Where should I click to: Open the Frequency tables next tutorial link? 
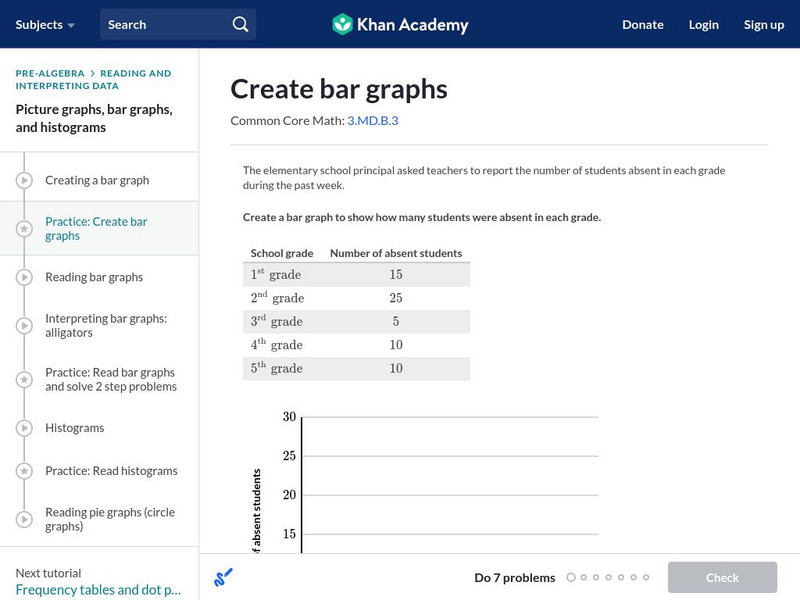tap(98, 590)
